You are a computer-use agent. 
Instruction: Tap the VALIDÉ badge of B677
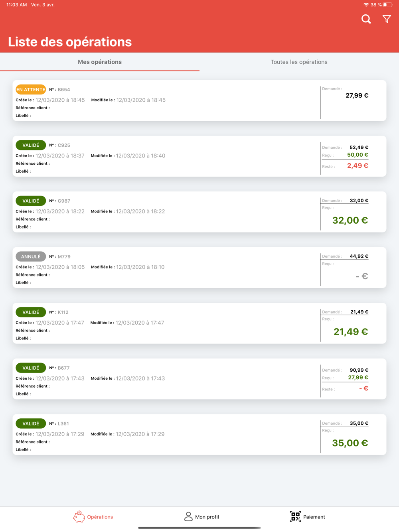point(31,368)
